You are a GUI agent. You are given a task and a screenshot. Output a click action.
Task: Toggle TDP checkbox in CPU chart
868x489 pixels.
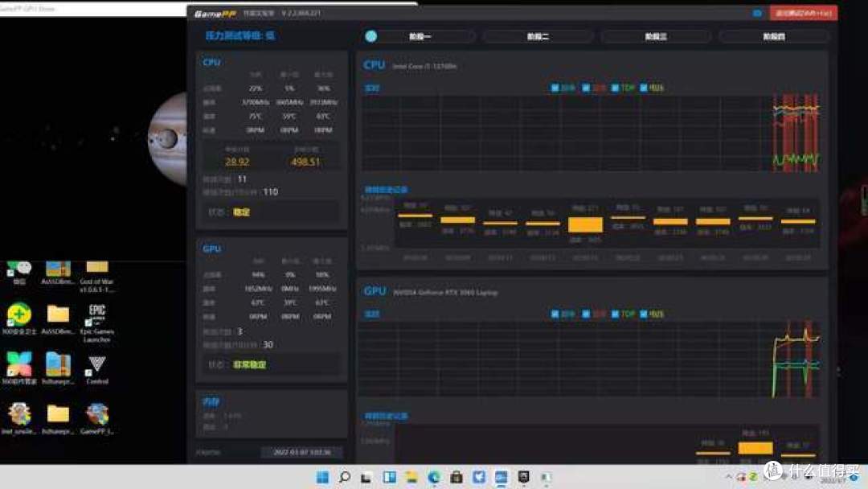pyautogui.click(x=616, y=88)
